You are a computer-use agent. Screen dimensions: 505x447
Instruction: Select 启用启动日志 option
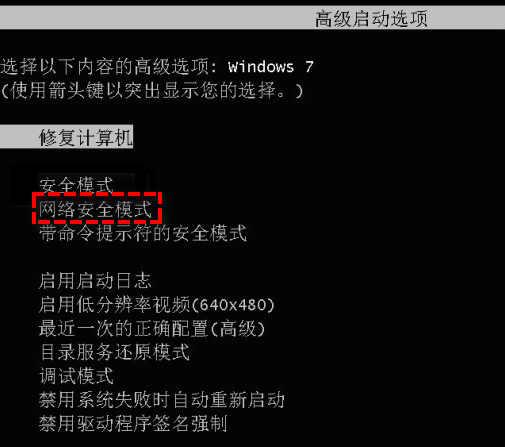tap(95, 281)
